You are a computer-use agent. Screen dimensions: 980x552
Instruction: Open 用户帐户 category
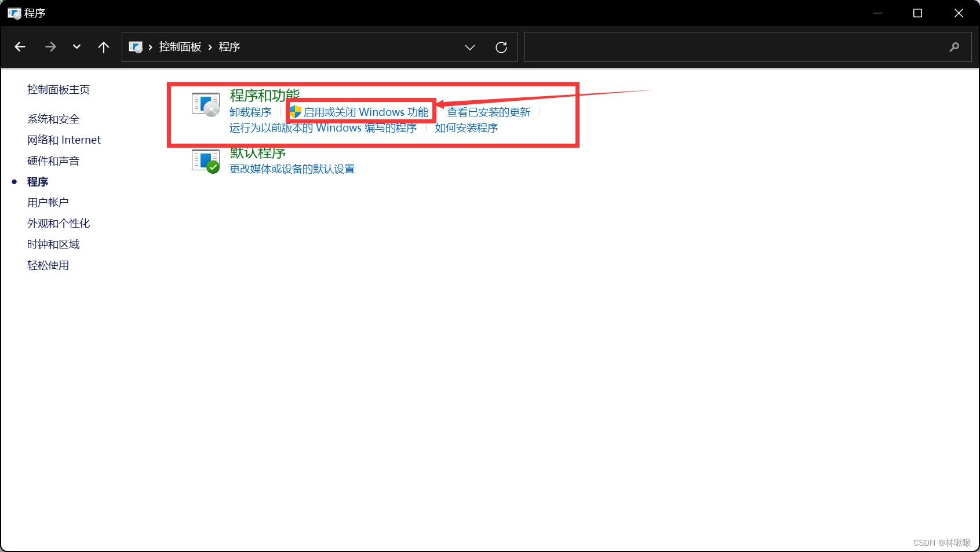point(48,203)
